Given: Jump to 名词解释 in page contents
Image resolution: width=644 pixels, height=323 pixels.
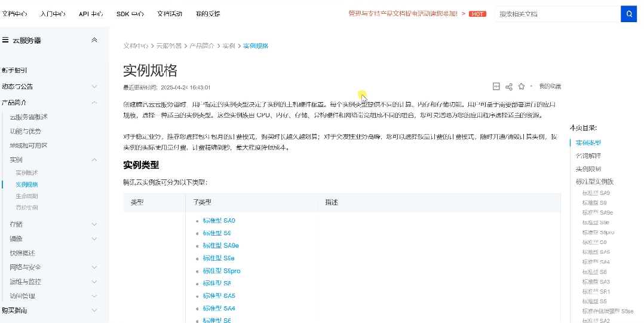Looking at the screenshot, I should pyautogui.click(x=588, y=156).
